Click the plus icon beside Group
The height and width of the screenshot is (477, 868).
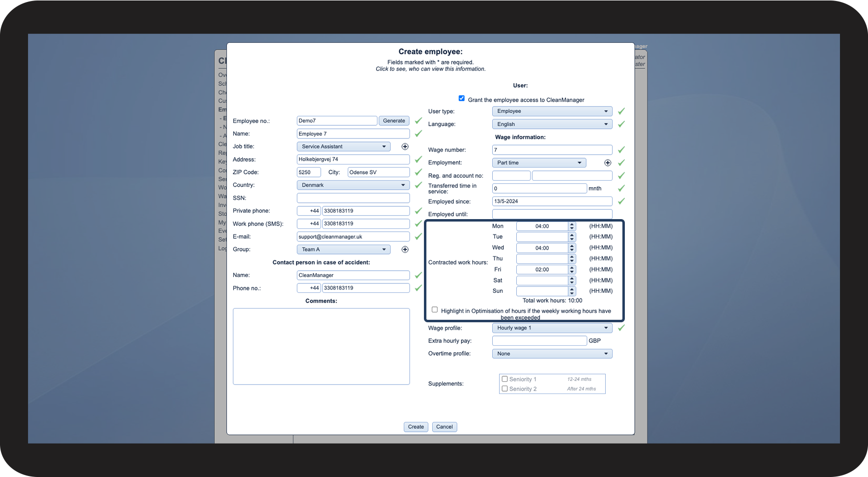(x=405, y=250)
